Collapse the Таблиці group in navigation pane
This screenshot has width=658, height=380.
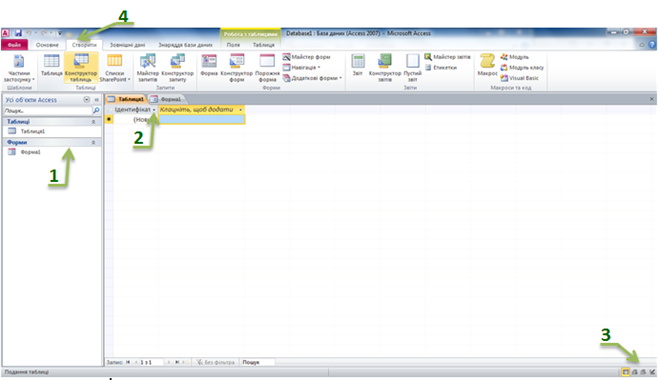pyautogui.click(x=93, y=122)
